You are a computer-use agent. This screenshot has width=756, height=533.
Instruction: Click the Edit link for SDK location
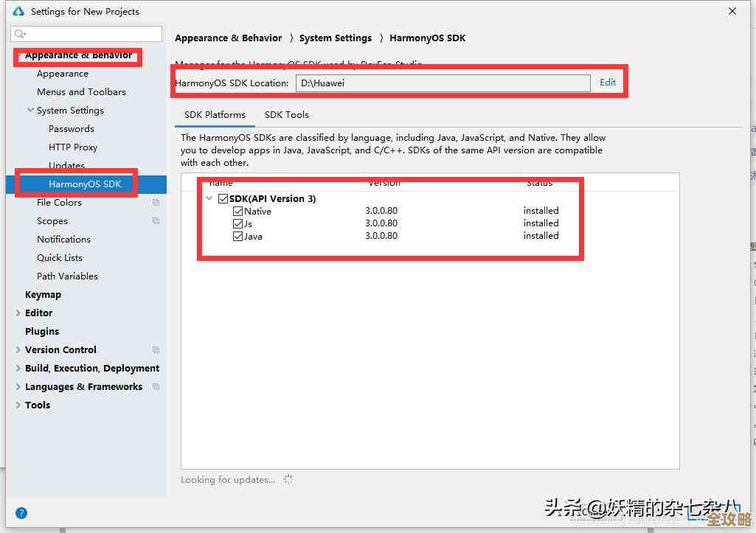[608, 83]
